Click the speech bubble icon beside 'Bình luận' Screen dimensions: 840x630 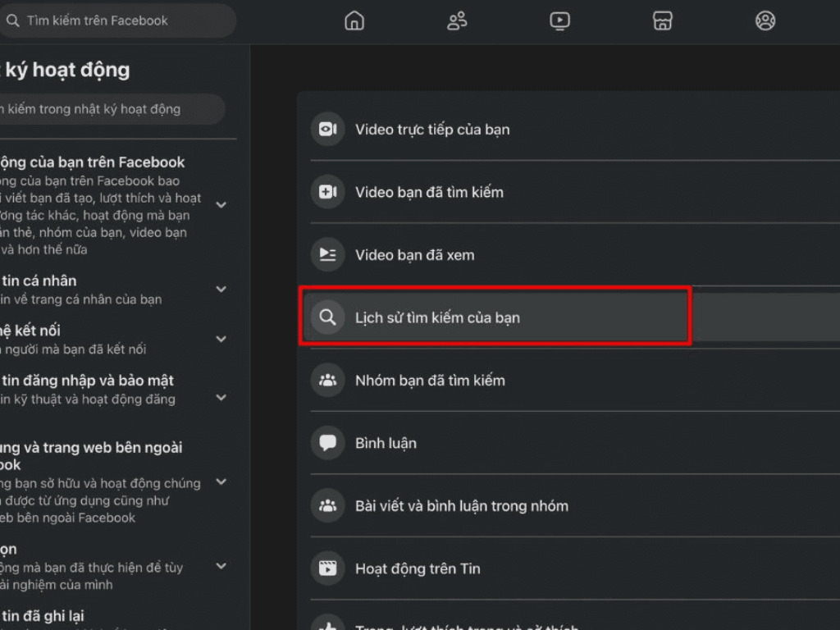coord(327,443)
